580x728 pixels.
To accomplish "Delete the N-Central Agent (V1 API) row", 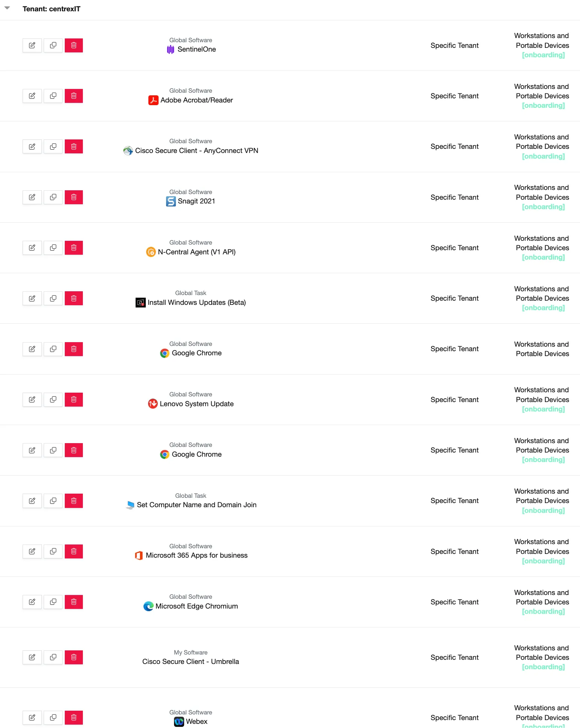I will pos(74,248).
